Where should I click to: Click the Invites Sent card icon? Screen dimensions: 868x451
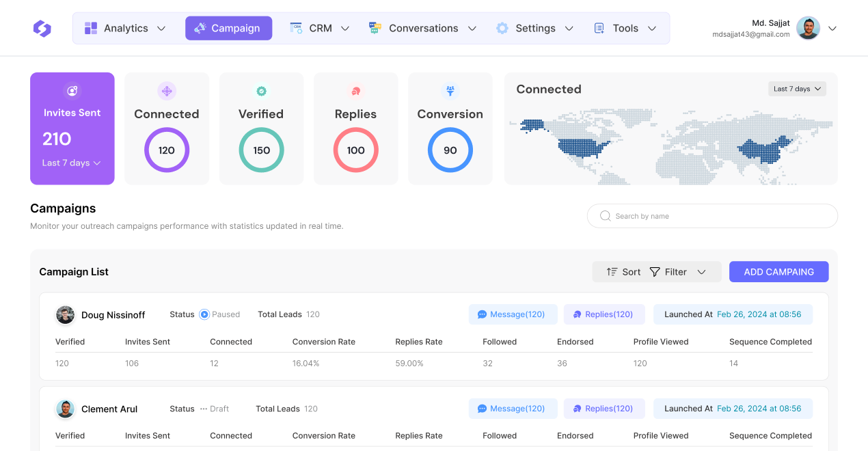(72, 91)
